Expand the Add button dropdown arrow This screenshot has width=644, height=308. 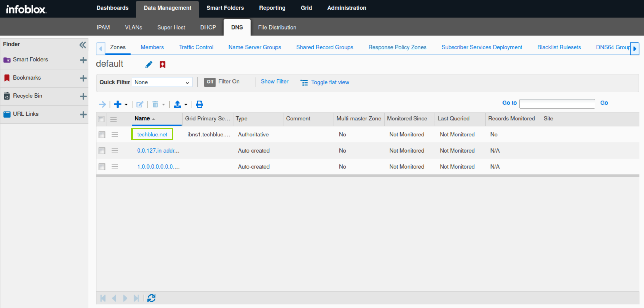click(x=126, y=105)
